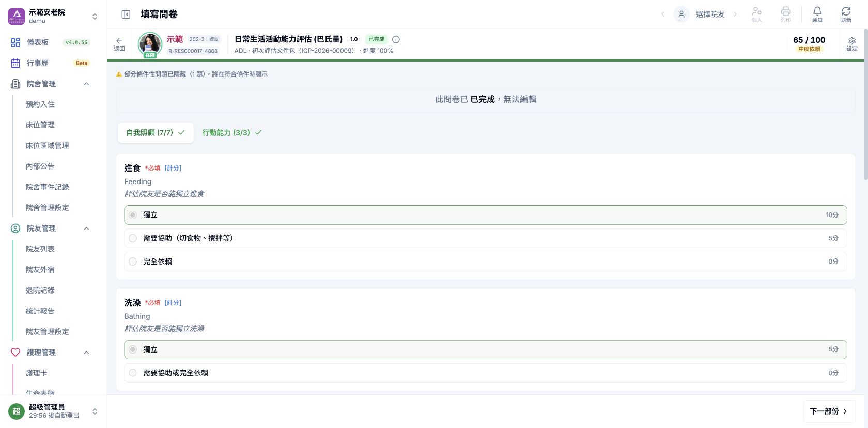Select 完全依賴 radio under 進食
This screenshot has height=428, width=868.
pos(133,262)
